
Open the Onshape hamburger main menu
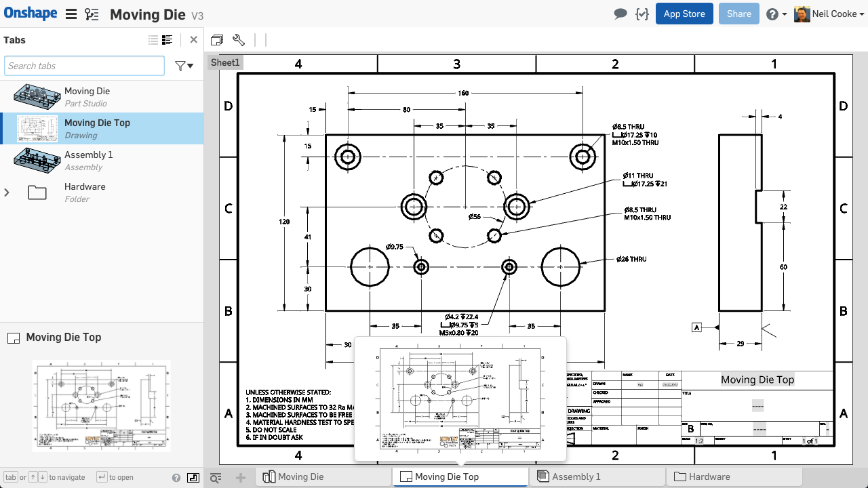point(71,14)
